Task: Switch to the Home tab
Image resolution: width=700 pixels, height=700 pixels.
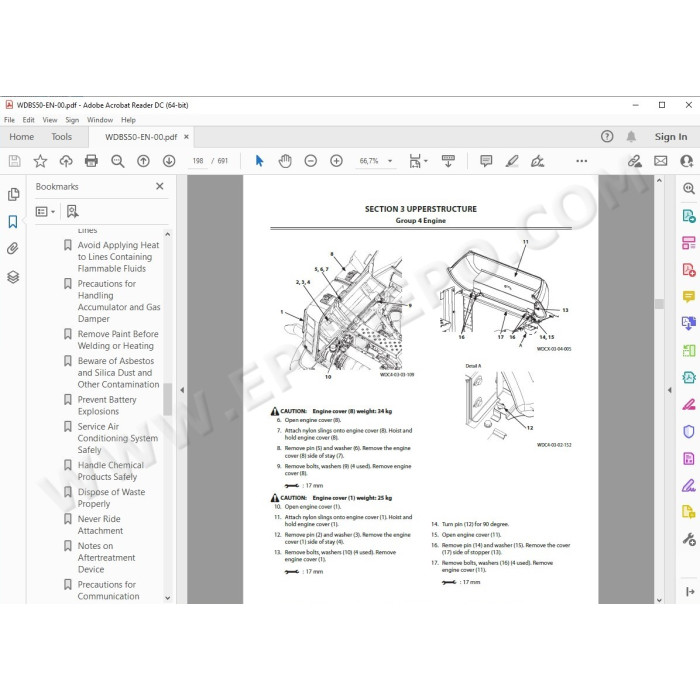Action: [x=21, y=137]
